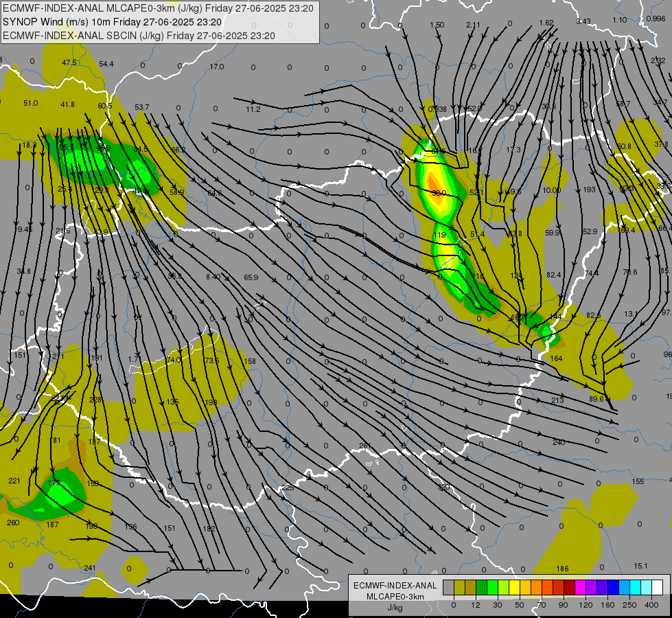This screenshot has height=618, width=672.
Task: Click the map value 17.0
Action: [217, 67]
